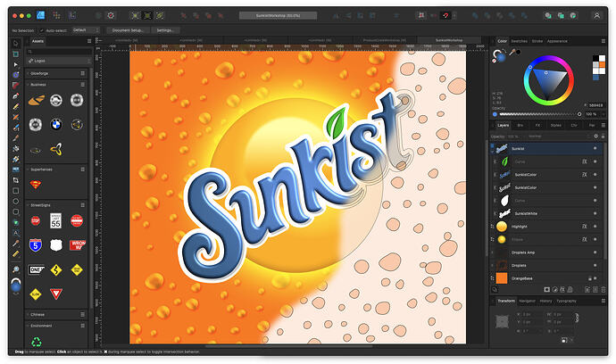Collapse the Business assets subcategory

(28, 85)
